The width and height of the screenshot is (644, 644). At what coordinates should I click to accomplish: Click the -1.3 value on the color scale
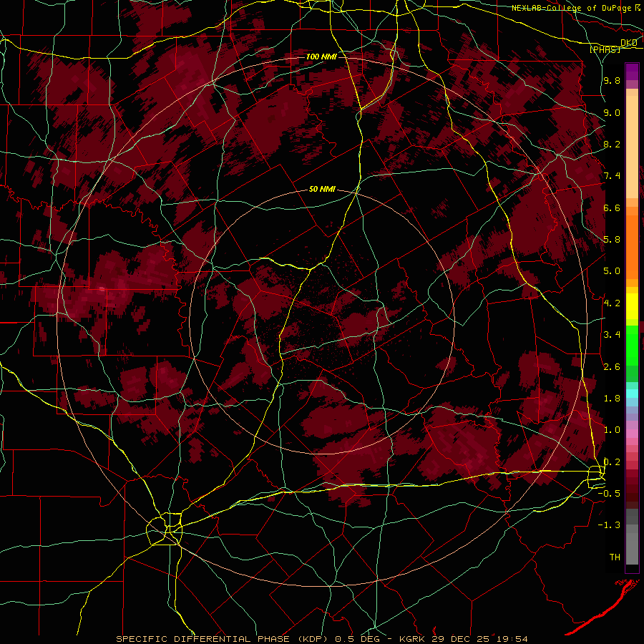point(609,525)
